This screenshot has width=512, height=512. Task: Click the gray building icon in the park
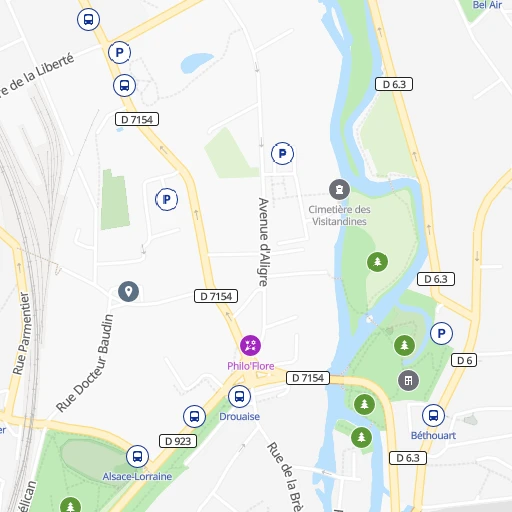point(408,380)
